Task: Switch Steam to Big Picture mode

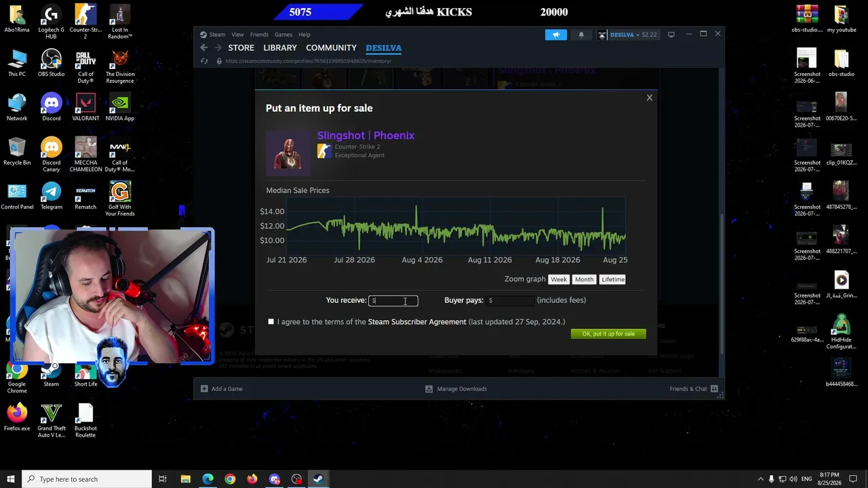Action: [671, 35]
